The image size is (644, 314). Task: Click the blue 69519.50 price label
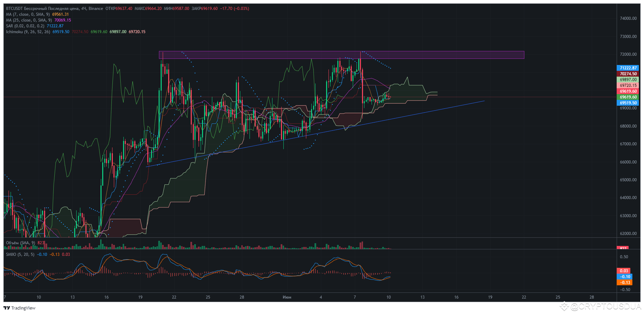628,103
